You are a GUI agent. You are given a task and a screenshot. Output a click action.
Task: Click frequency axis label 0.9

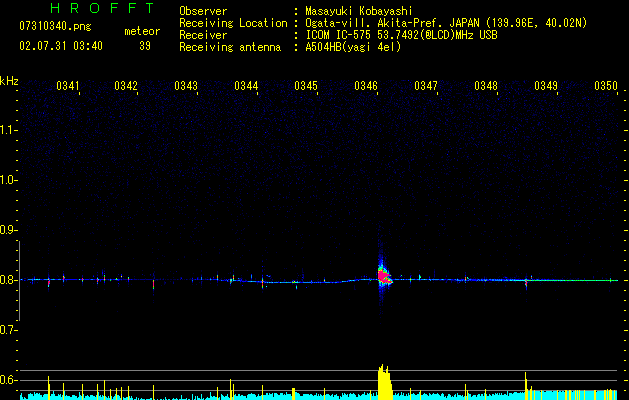pyautogui.click(x=8, y=230)
